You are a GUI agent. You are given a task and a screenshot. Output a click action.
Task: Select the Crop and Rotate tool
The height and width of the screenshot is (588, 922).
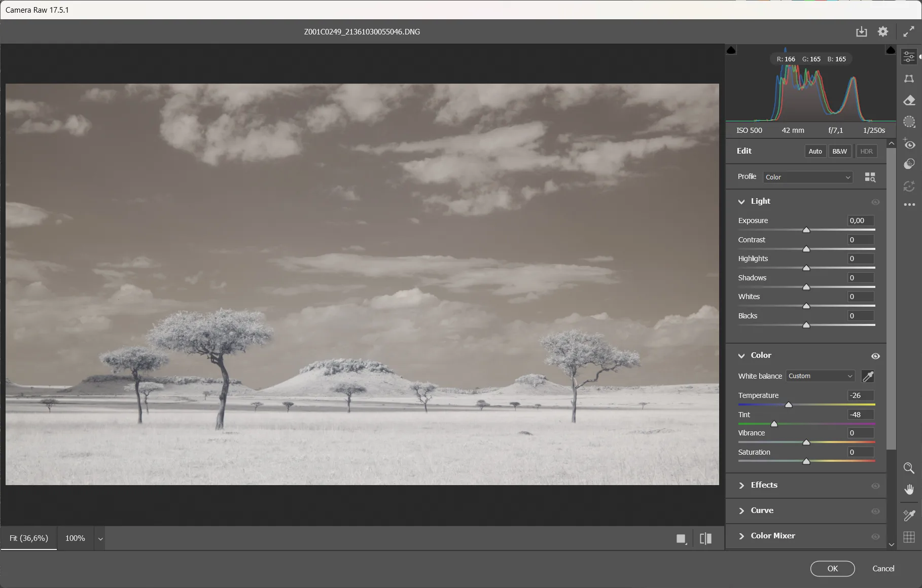(909, 79)
